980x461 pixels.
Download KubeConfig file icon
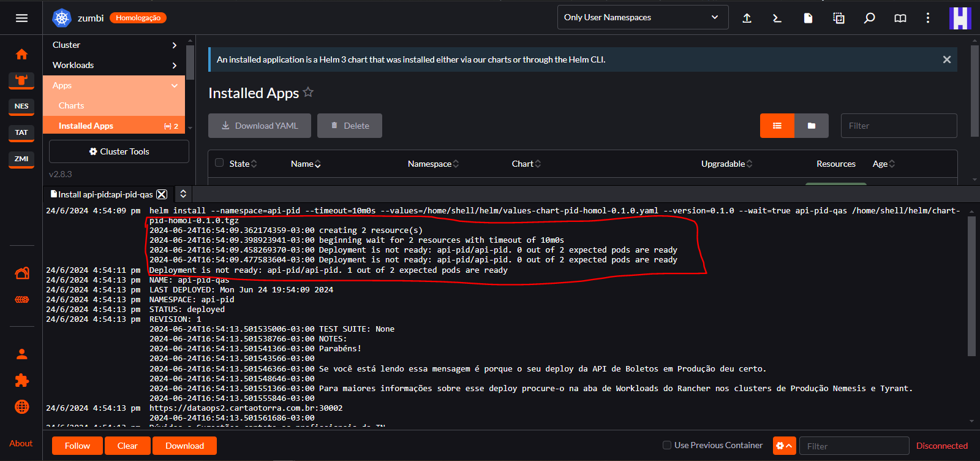click(808, 18)
